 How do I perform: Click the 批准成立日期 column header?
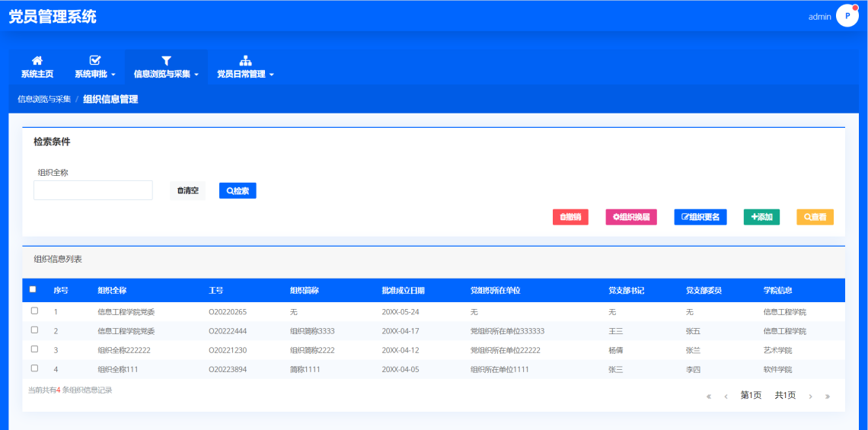click(x=404, y=290)
